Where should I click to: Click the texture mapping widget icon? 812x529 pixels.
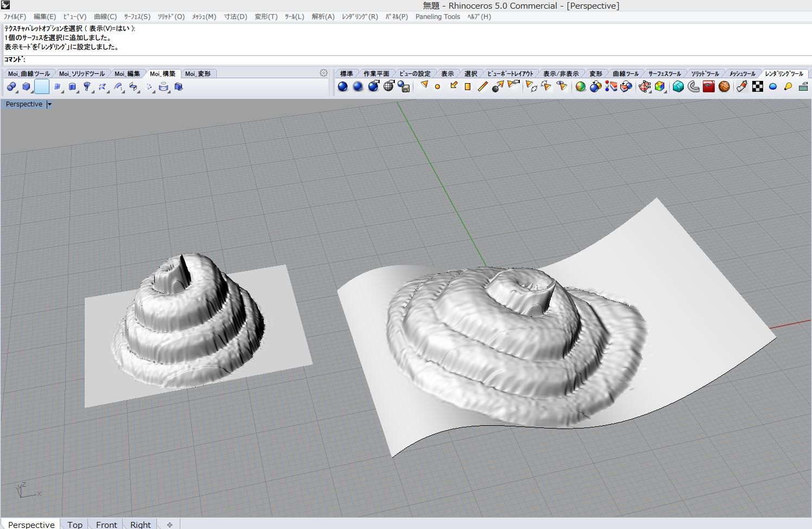click(645, 86)
